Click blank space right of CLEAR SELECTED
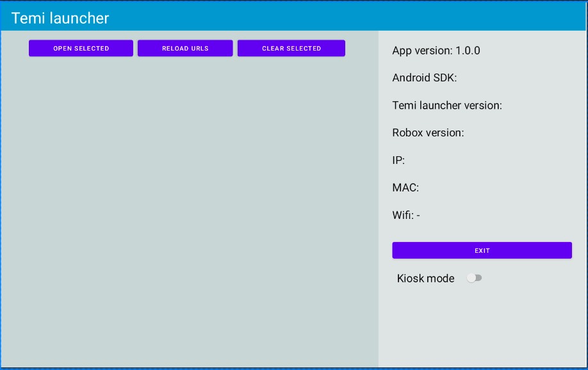This screenshot has width=588, height=370. [x=362, y=49]
